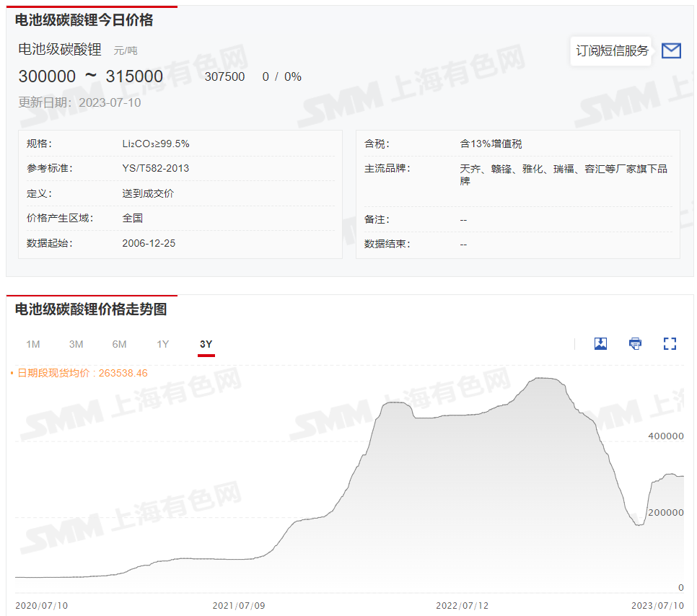Viewport: 697px width, 616px height.
Task: Select the 3Y time range tab
Action: tap(206, 345)
